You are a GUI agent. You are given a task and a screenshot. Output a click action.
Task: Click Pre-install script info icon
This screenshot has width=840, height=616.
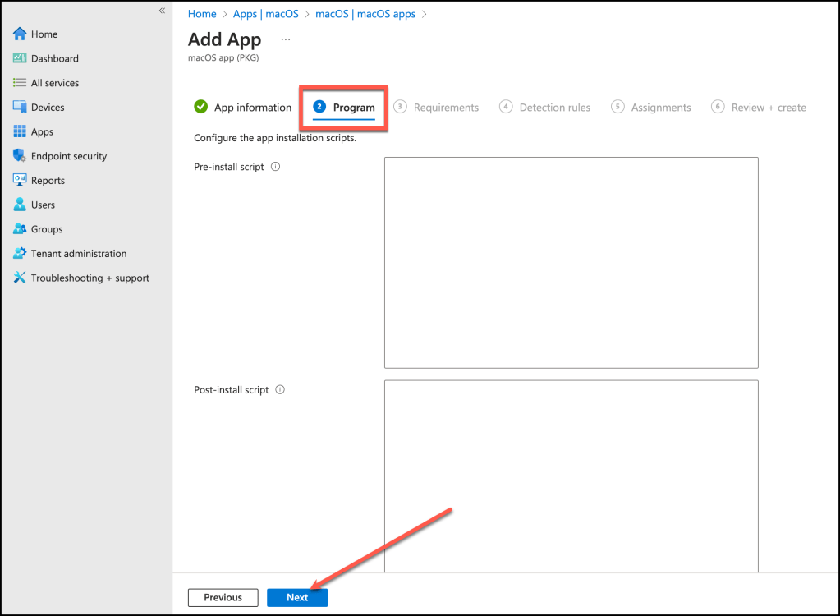point(275,167)
